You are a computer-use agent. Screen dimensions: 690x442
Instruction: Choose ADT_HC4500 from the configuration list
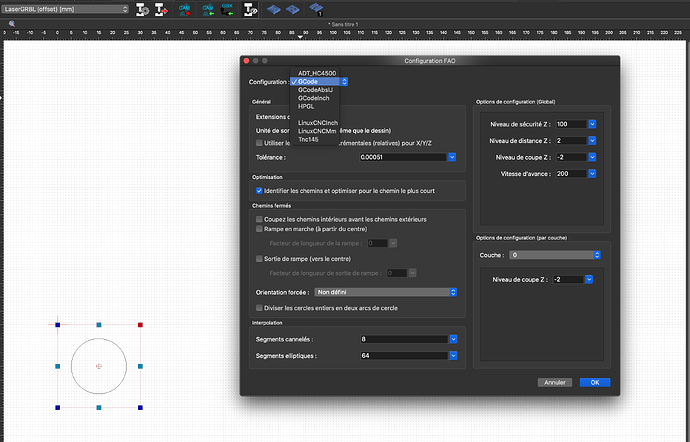click(317, 73)
